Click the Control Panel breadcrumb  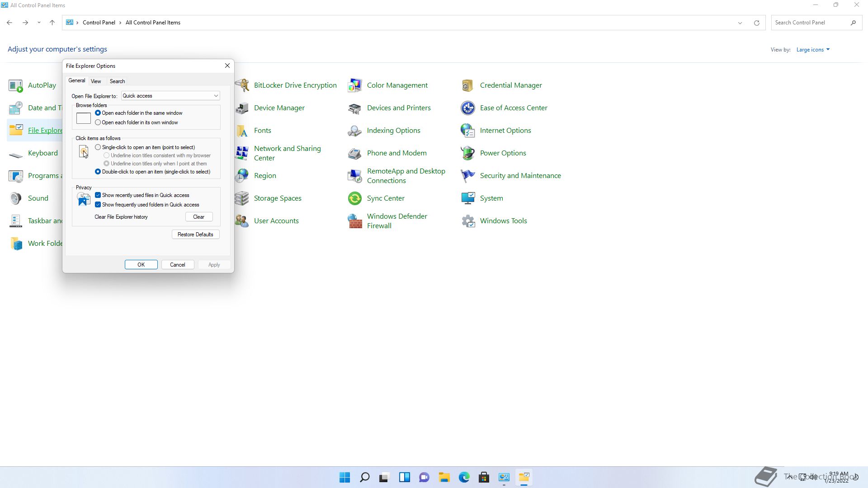[x=99, y=23]
